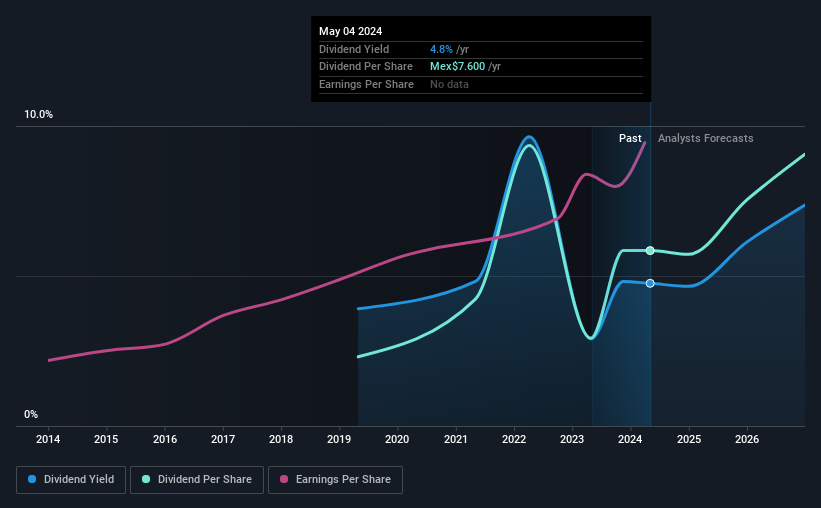Click the 2019 x-axis year label
The height and width of the screenshot is (508, 821).
339,439
